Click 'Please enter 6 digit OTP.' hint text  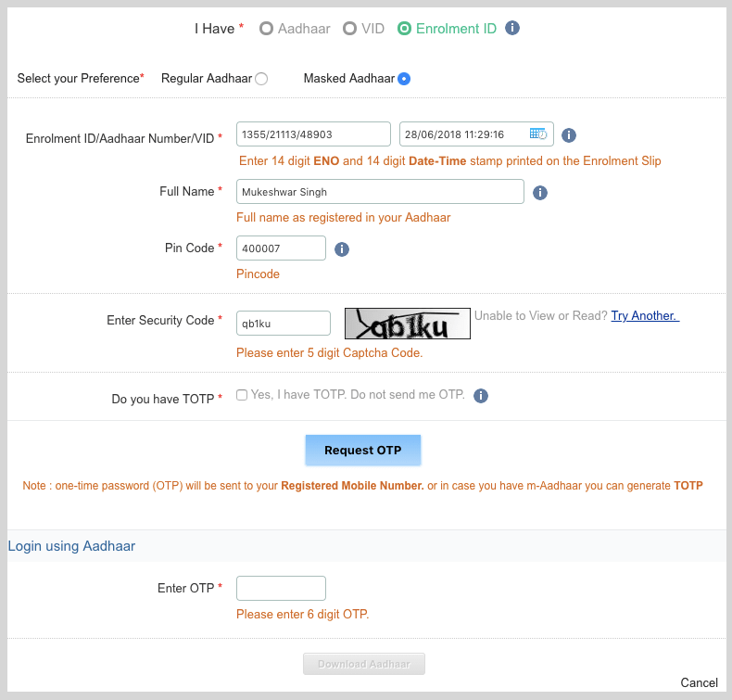(x=302, y=614)
